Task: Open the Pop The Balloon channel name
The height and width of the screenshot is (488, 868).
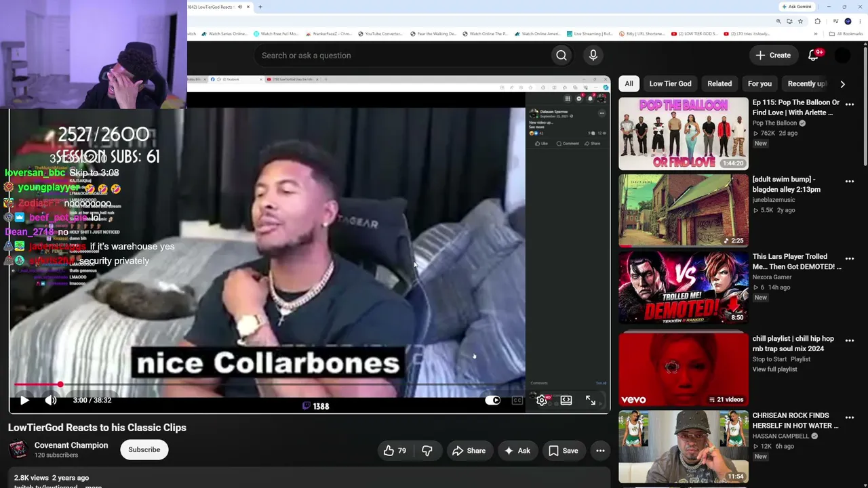Action: [774, 123]
